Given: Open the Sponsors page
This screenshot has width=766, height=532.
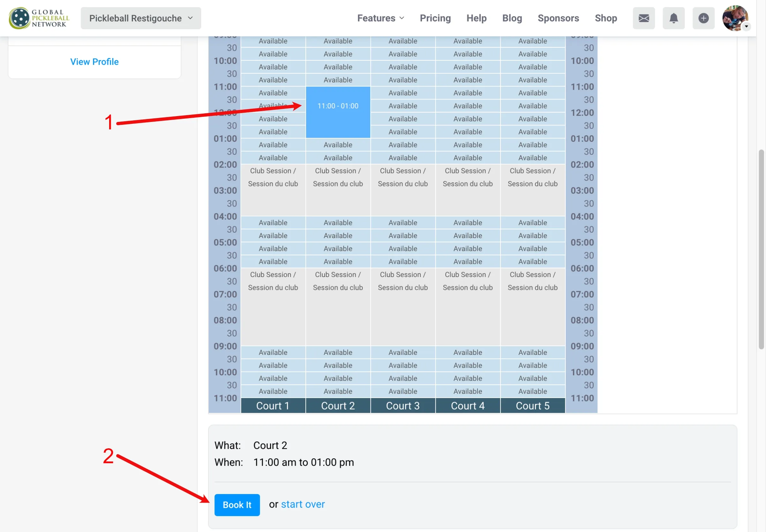Looking at the screenshot, I should [x=558, y=18].
